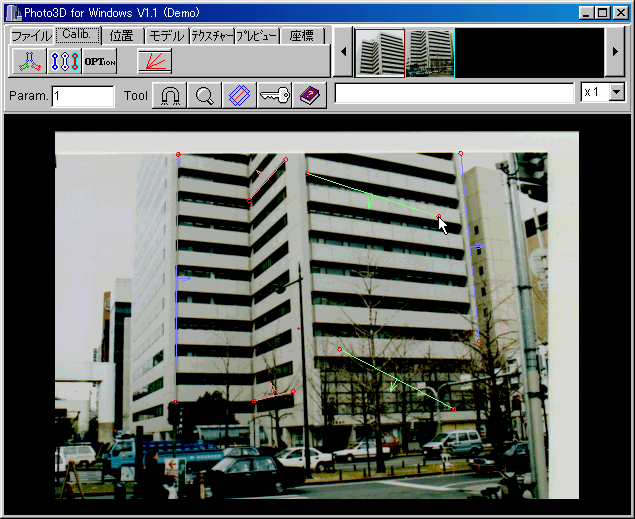
Task: Click the overlapping rectangles tool icon
Action: tap(239, 96)
